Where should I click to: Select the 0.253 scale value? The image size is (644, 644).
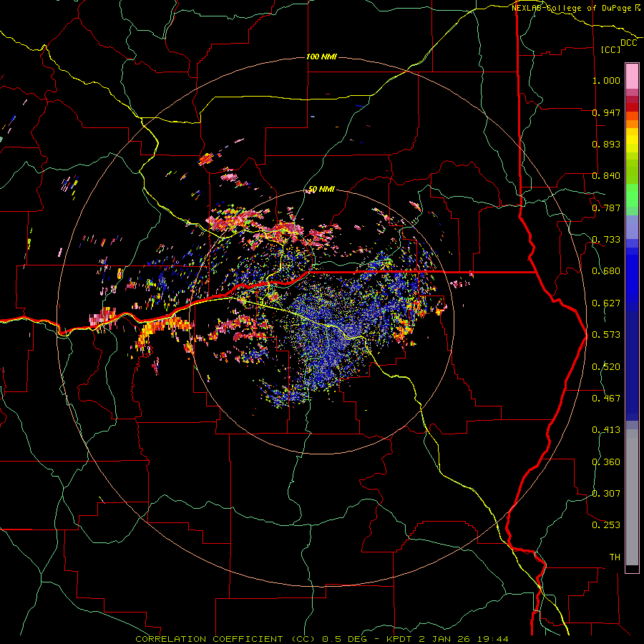click(x=606, y=525)
